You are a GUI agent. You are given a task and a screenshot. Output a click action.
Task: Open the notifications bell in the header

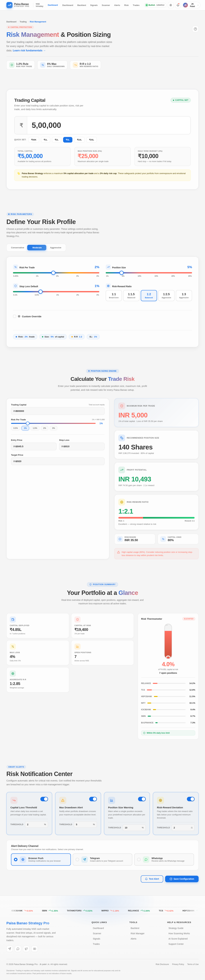(178, 5)
